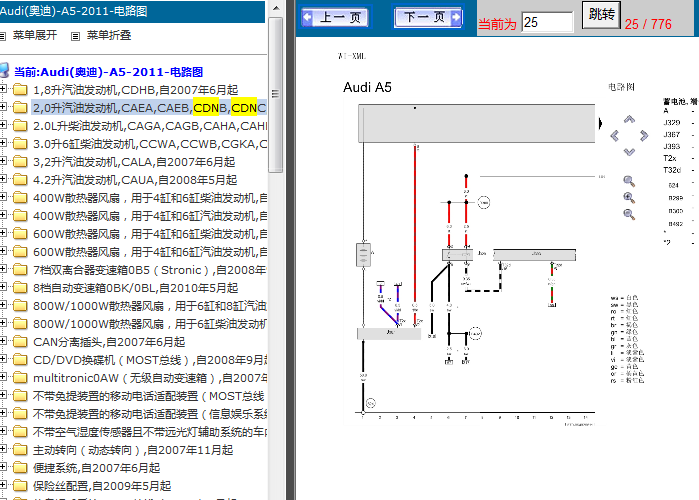Expand the 3.0升6缸柴油发动机 node
699x500 pixels.
tap(3, 143)
